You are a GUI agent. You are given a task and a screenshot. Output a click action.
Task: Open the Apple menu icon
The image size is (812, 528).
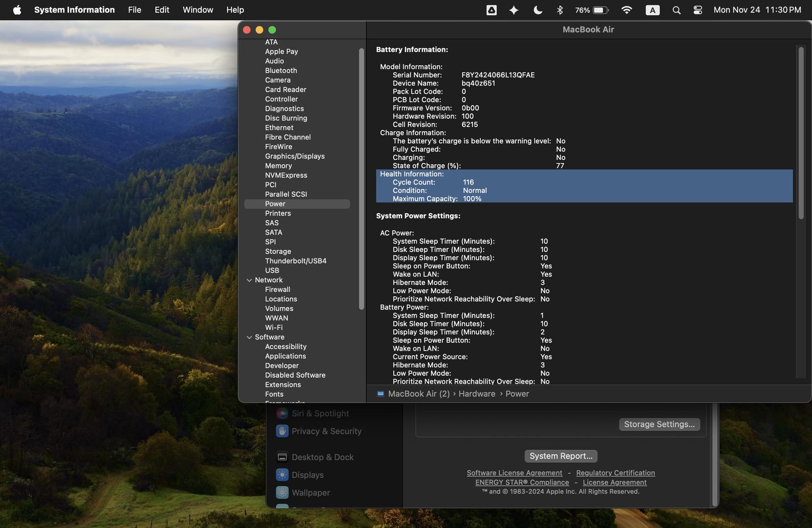click(17, 10)
